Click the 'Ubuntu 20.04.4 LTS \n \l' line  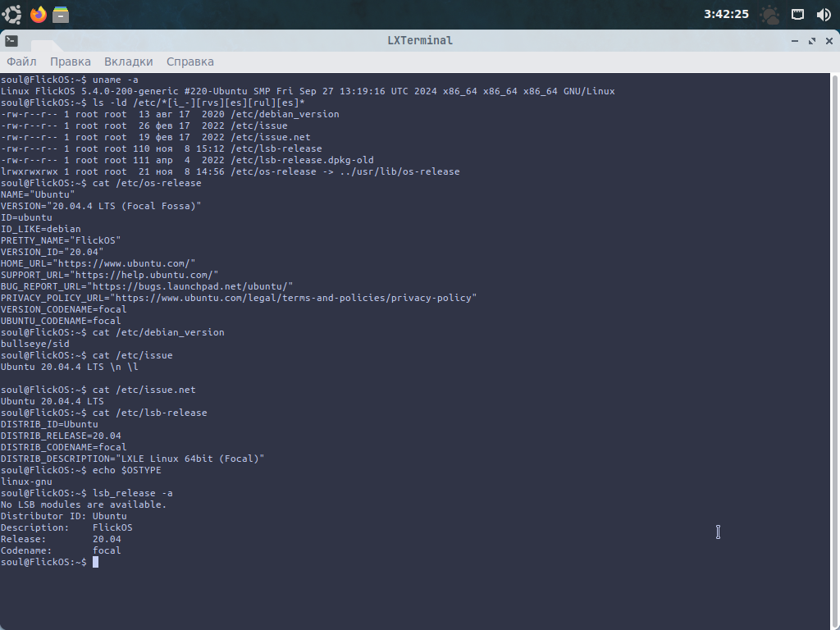pos(69,367)
